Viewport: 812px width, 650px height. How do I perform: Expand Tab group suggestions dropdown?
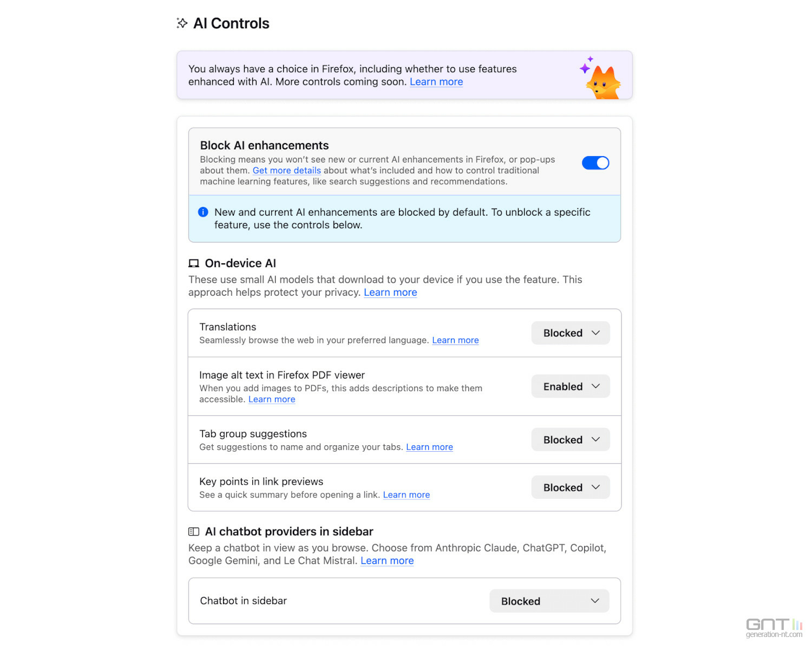point(571,440)
